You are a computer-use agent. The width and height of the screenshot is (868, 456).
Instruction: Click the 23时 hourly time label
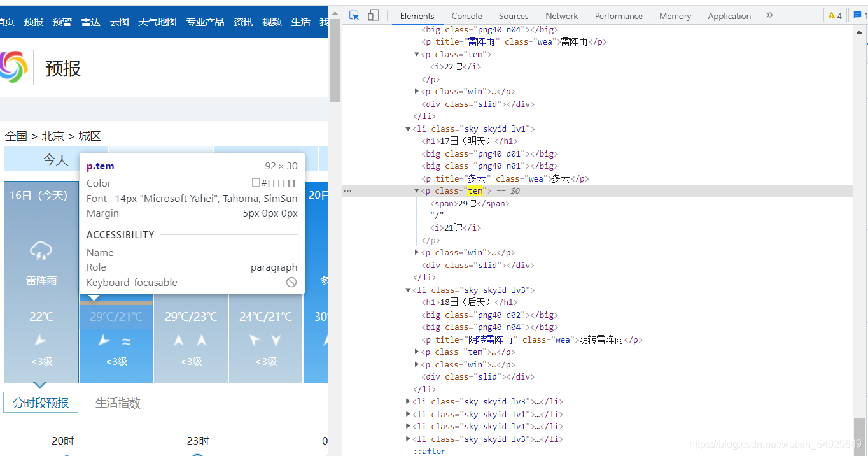point(198,441)
